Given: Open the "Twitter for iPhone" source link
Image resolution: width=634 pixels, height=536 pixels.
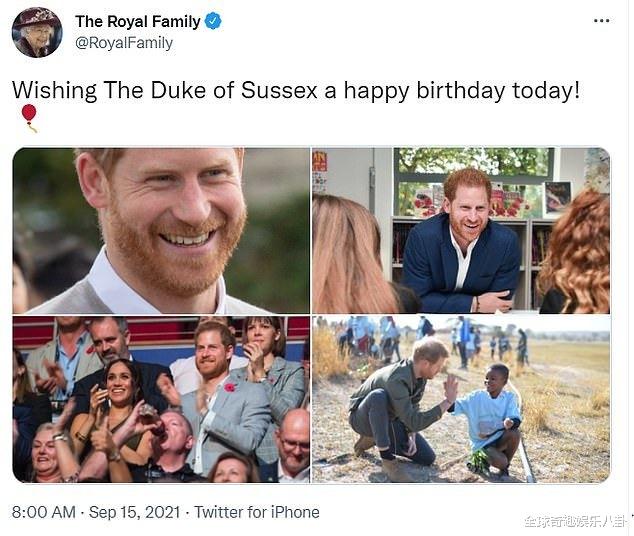Looking at the screenshot, I should tap(257, 512).
